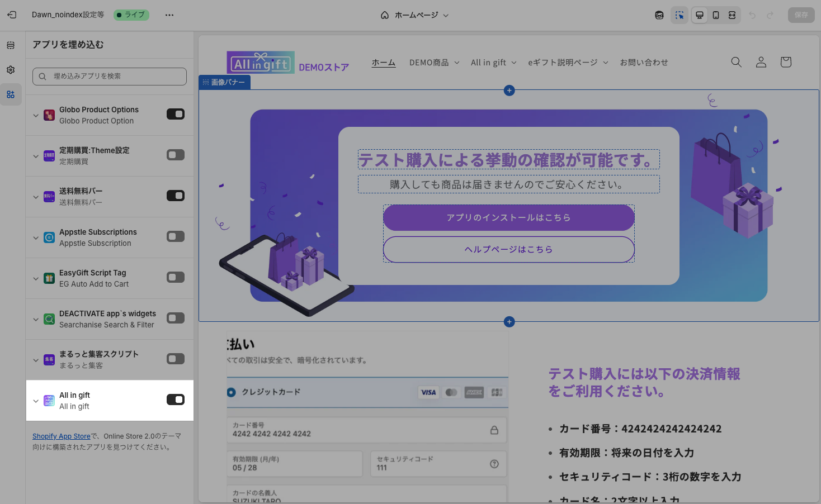The width and height of the screenshot is (821, 504).
Task: Click the All in gift store logo
Action: click(260, 63)
